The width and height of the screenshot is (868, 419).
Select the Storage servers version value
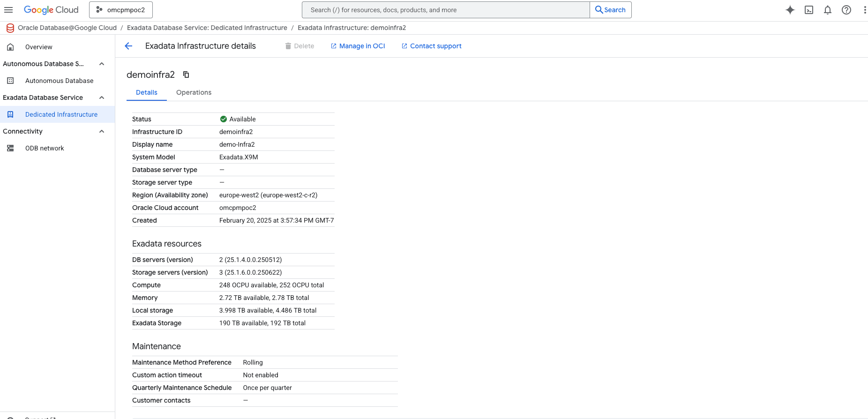click(x=251, y=272)
